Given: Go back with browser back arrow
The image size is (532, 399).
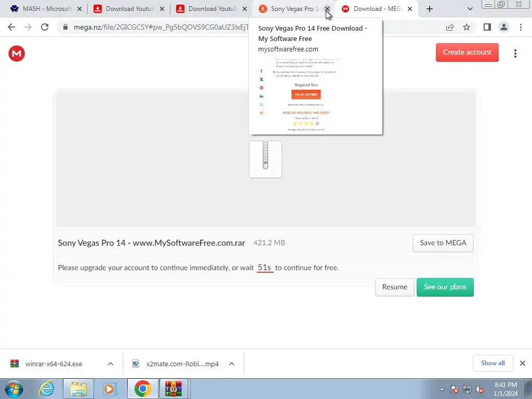Looking at the screenshot, I should pyautogui.click(x=11, y=27).
